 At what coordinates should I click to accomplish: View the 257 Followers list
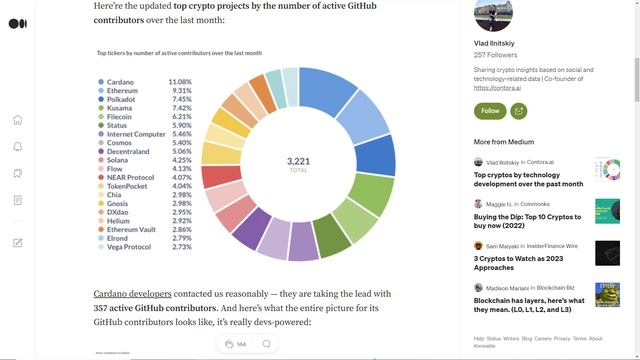[495, 55]
